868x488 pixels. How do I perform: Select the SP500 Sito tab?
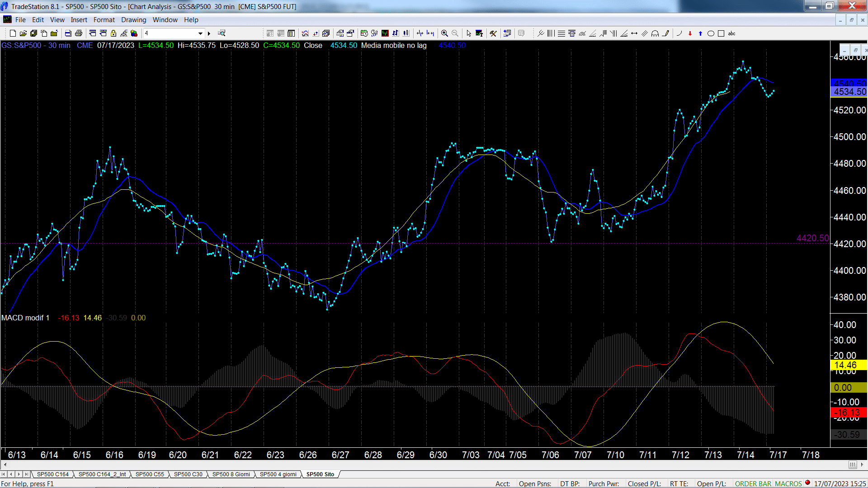click(320, 474)
